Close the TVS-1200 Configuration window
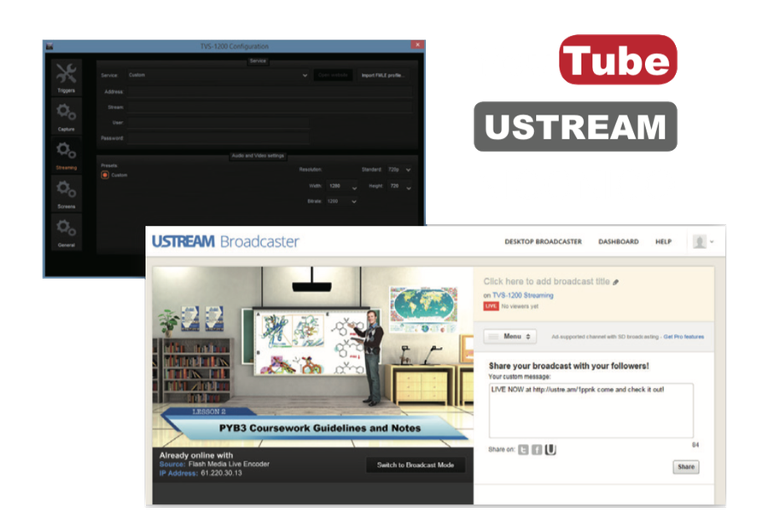This screenshot has width=768, height=532. point(417,45)
